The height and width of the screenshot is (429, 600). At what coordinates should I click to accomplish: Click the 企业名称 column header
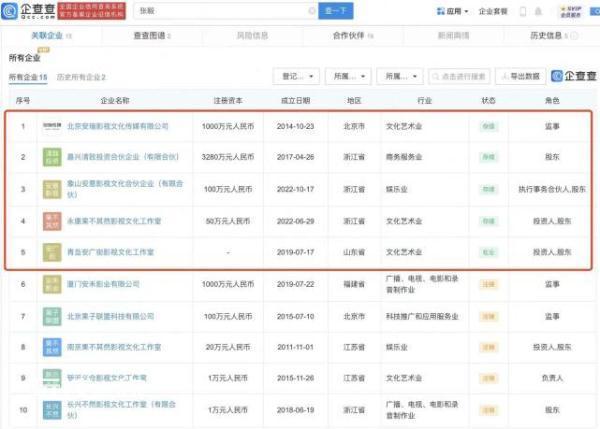(x=115, y=101)
